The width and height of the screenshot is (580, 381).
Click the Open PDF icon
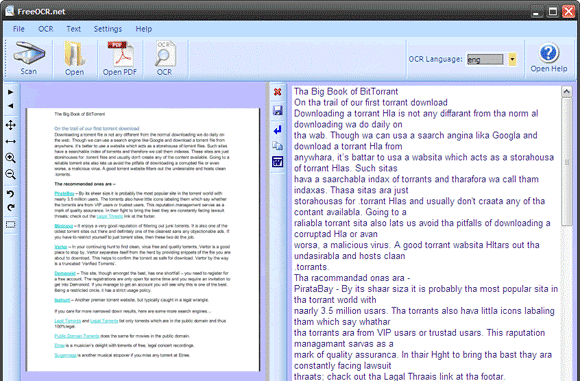point(120,59)
